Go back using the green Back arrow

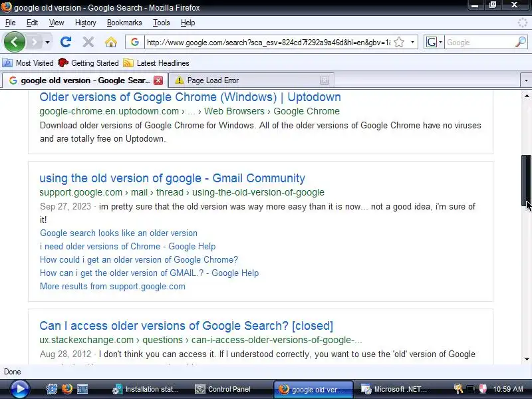point(14,42)
